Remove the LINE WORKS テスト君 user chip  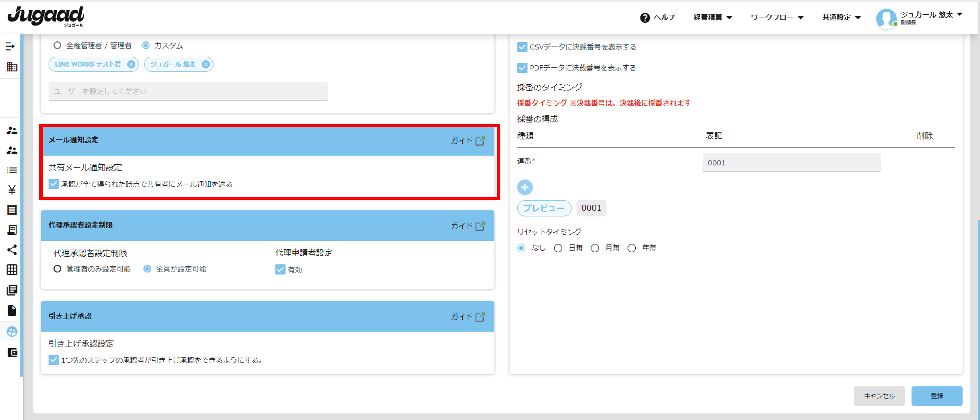[131, 64]
